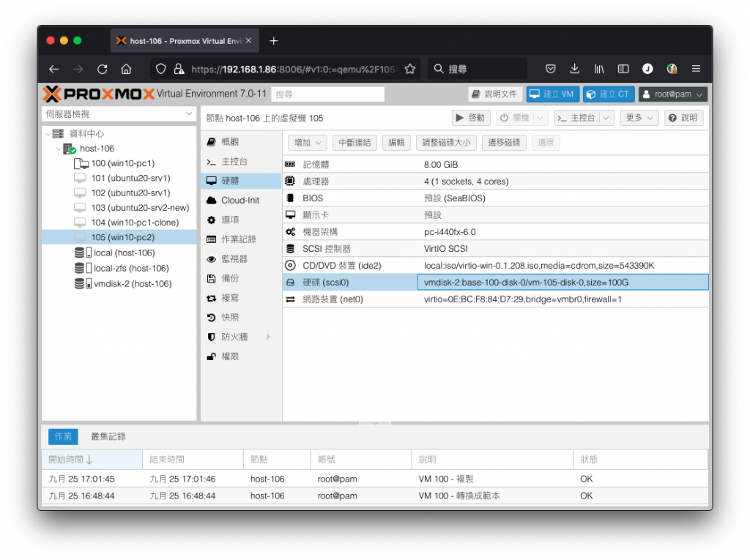The width and height of the screenshot is (750, 560).
Task: Open the 選項 section
Action: click(241, 220)
